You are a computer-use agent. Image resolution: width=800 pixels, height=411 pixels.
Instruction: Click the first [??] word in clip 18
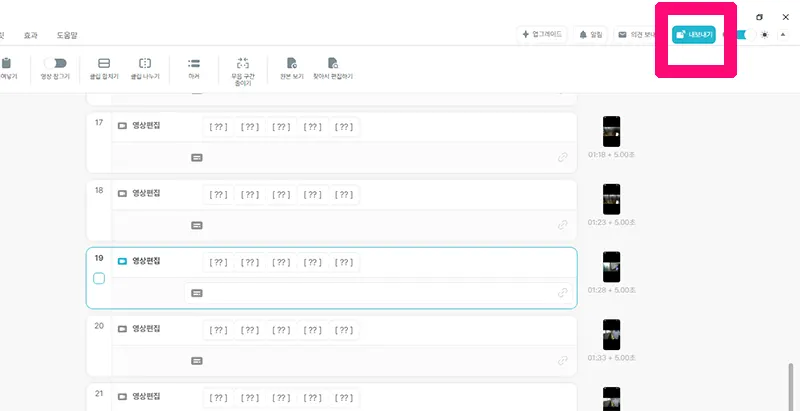click(218, 195)
